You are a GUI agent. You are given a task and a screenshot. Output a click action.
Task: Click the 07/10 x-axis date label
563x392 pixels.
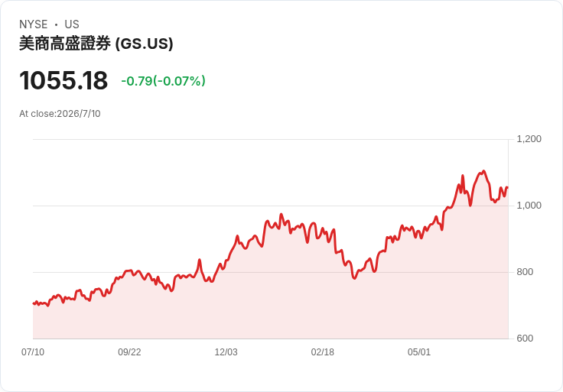[33, 352]
